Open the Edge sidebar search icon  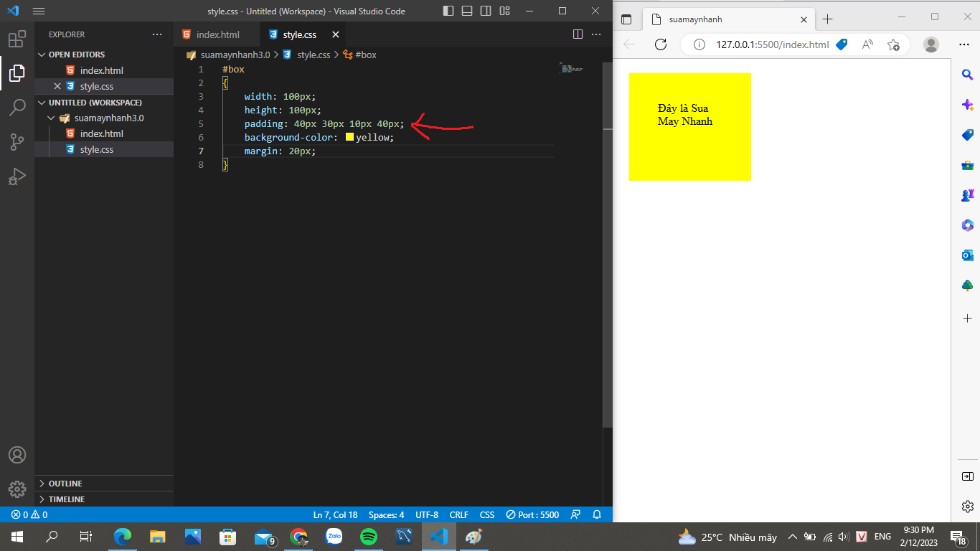[967, 75]
